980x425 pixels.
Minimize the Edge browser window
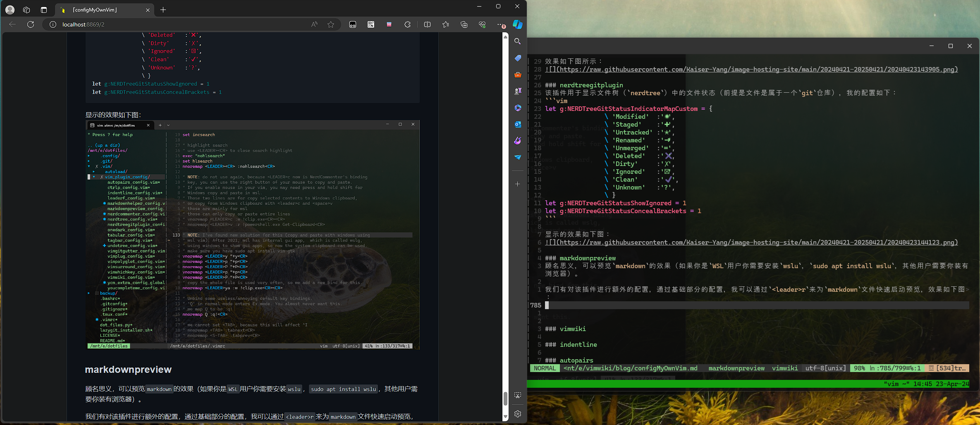click(479, 6)
